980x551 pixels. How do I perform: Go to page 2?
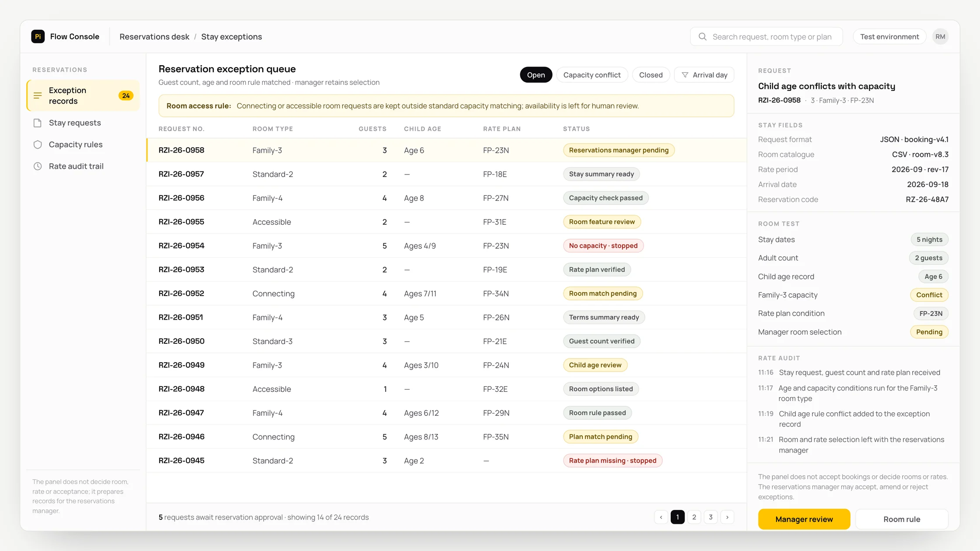click(694, 517)
